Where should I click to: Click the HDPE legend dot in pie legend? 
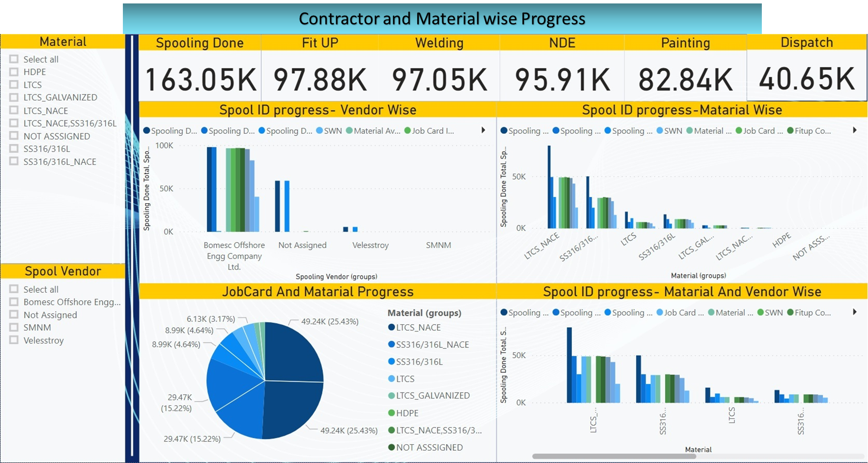[x=392, y=413]
